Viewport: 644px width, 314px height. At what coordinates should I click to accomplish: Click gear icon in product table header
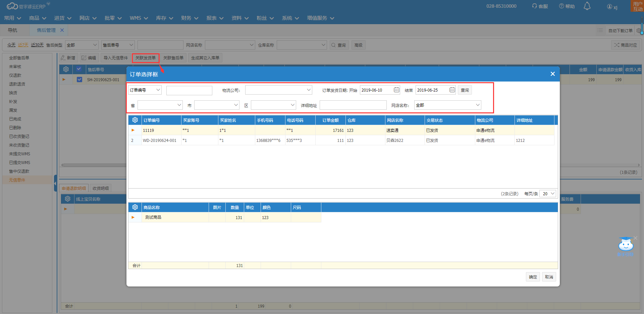point(135,207)
